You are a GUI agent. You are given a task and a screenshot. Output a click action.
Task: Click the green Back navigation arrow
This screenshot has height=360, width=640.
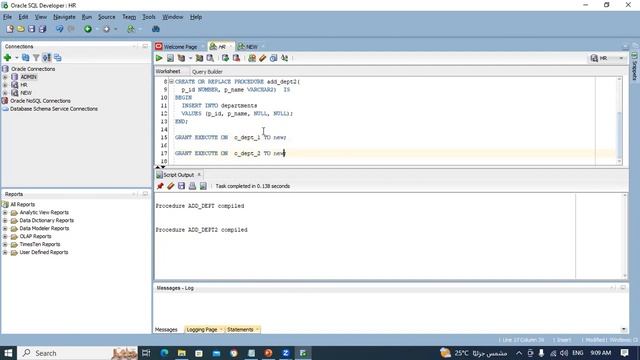coord(88,29)
